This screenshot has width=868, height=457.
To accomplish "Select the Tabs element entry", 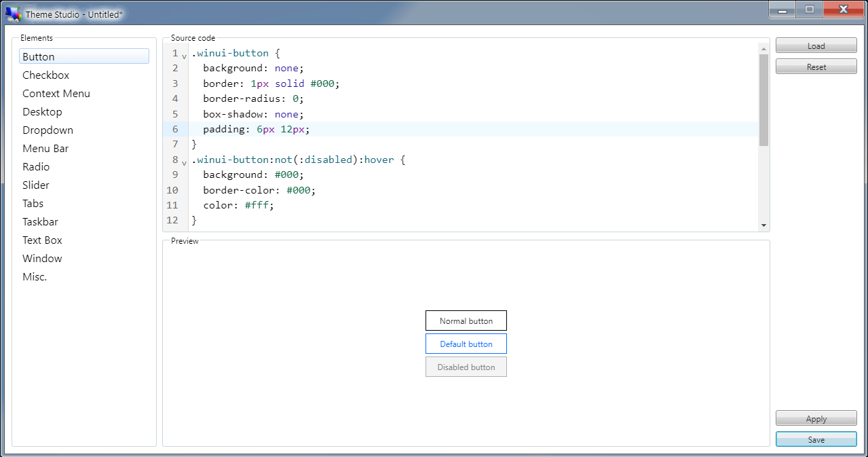I will [33, 203].
